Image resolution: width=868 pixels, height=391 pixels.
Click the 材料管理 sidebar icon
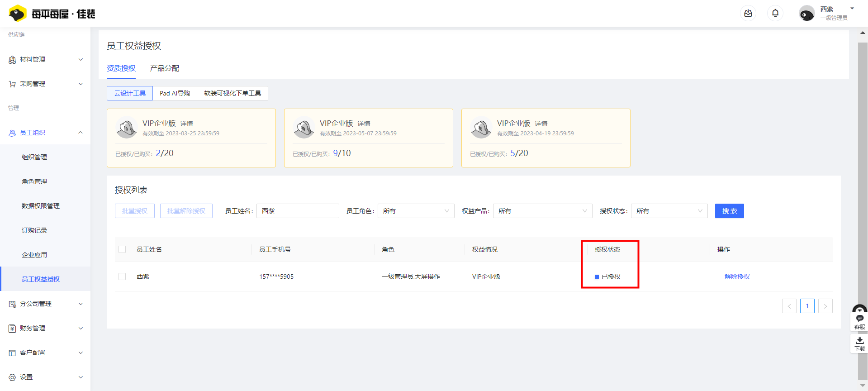(12, 60)
